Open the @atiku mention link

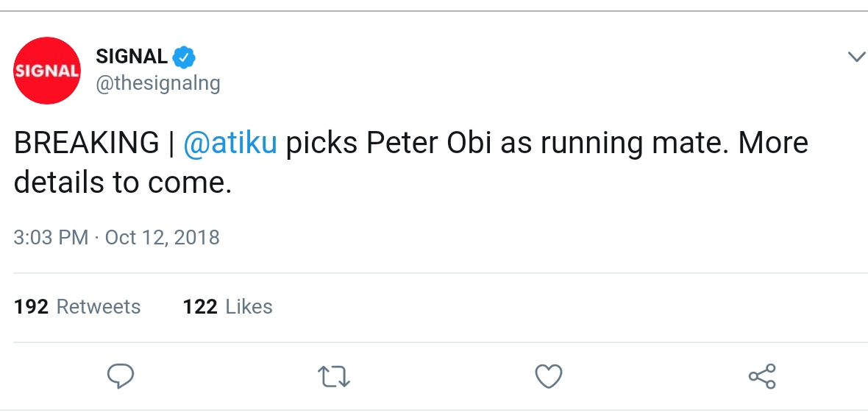coord(230,142)
